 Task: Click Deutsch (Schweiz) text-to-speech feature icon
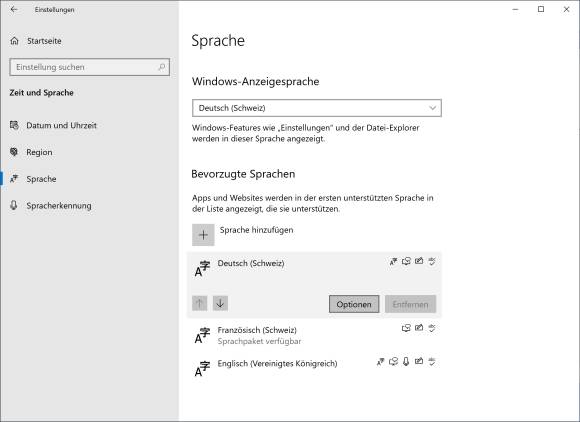(406, 261)
